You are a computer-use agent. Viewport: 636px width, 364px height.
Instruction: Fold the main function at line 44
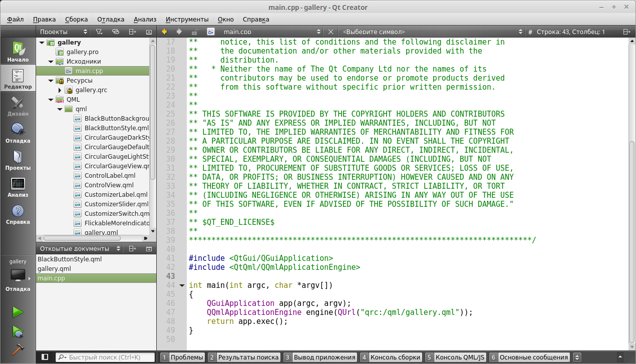tap(182, 285)
